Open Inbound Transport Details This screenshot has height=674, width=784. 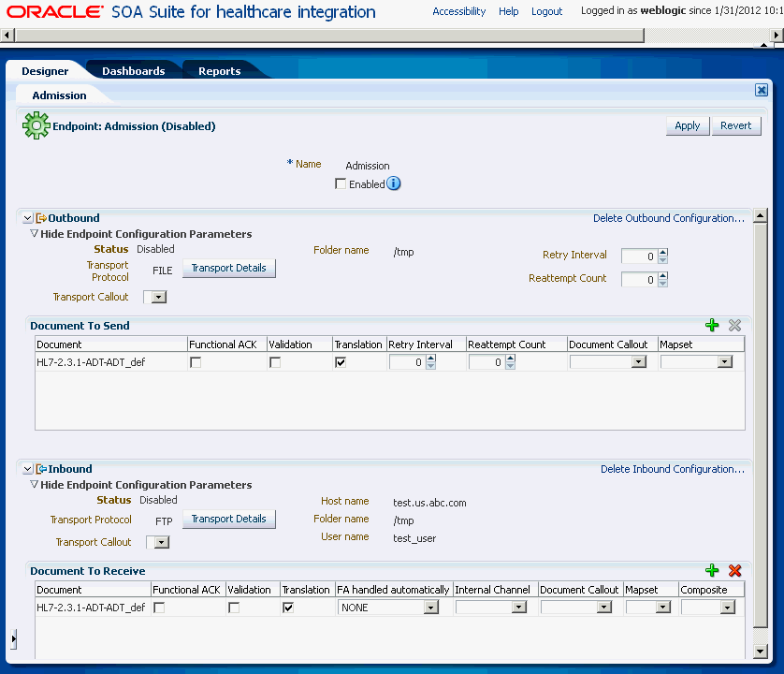[x=229, y=519]
